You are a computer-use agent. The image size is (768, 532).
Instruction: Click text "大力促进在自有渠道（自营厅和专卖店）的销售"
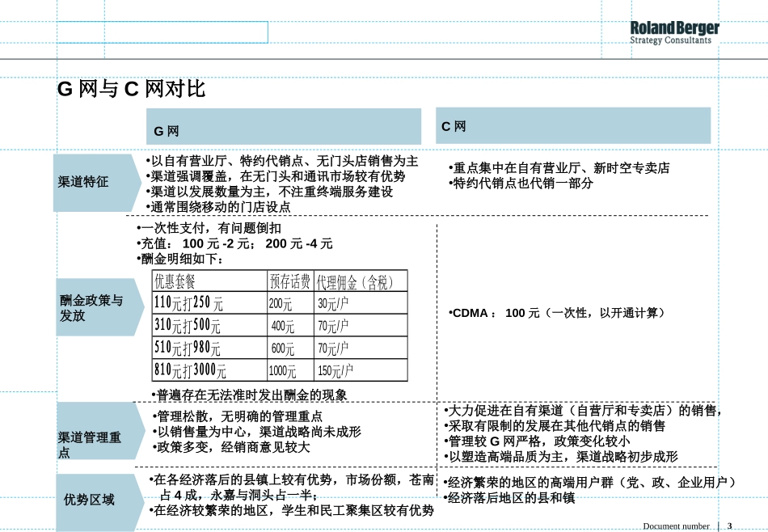582,411
